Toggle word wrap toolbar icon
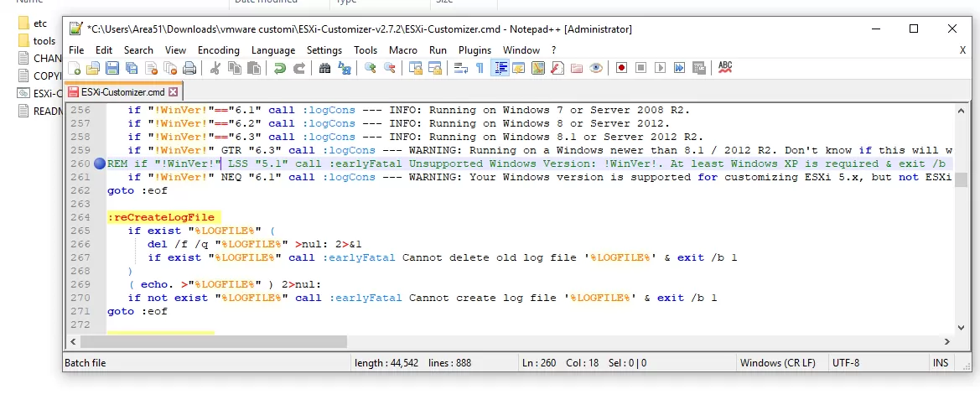 tap(460, 68)
